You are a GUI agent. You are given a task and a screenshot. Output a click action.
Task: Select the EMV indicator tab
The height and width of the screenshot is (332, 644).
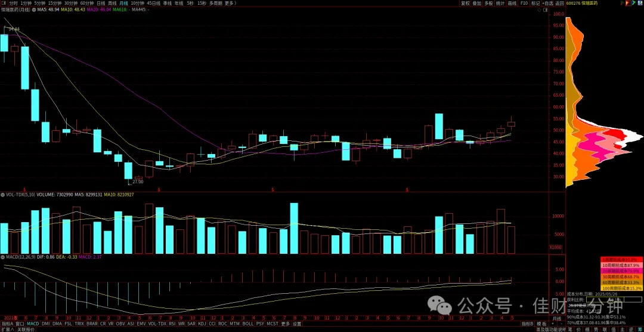(141, 324)
